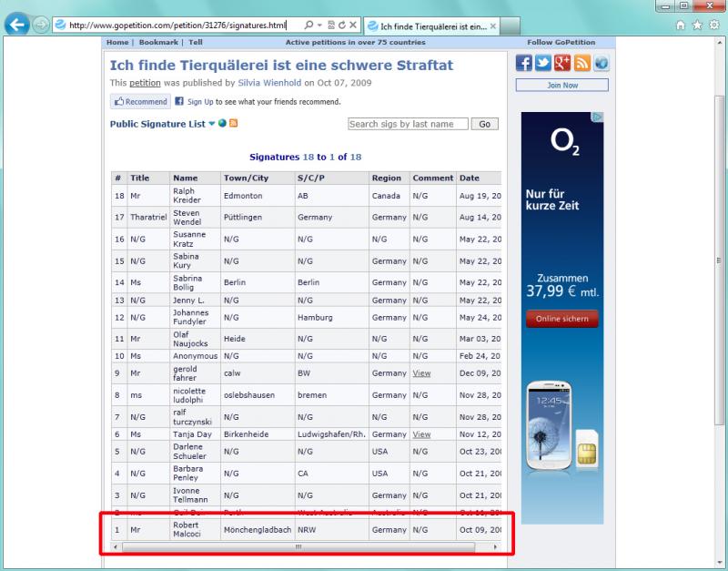Click the Bookmark menu item
This screenshot has width=728, height=571.
pyautogui.click(x=159, y=42)
